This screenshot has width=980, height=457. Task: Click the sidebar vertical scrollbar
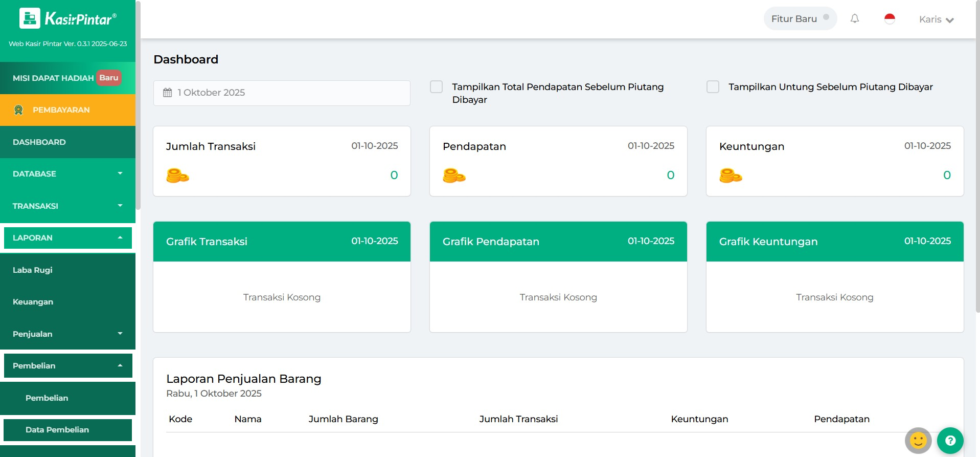pos(138,102)
